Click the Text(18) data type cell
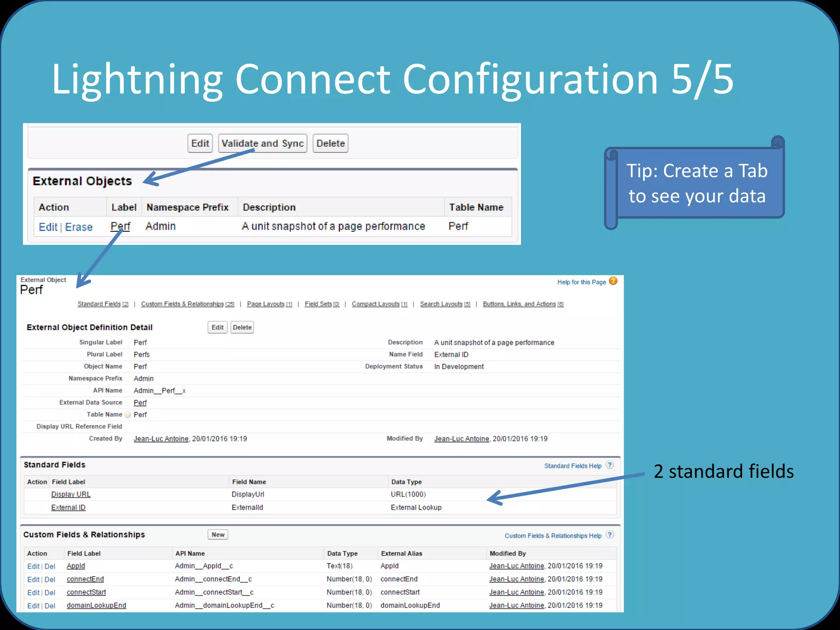The image size is (840, 630). coord(340,566)
